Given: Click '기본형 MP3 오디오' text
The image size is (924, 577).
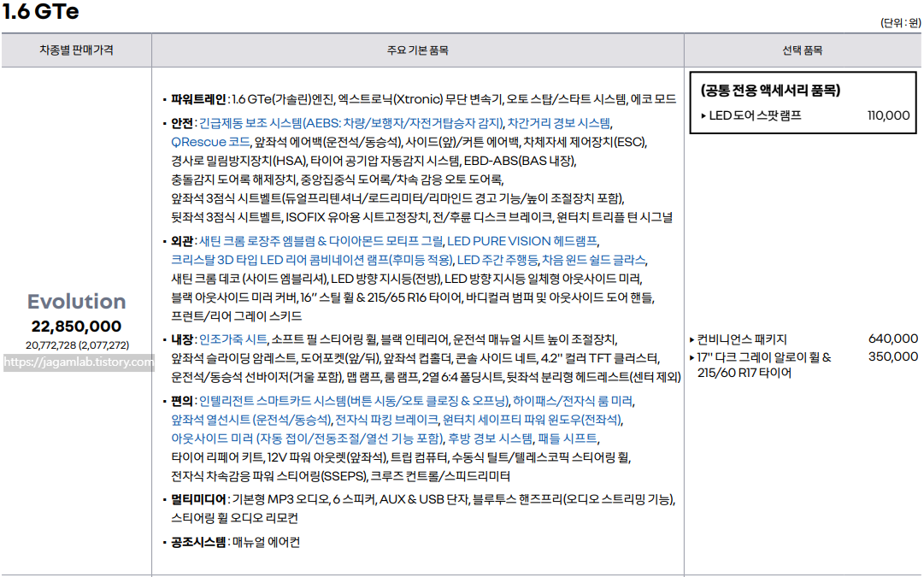Looking at the screenshot, I should tap(280, 499).
